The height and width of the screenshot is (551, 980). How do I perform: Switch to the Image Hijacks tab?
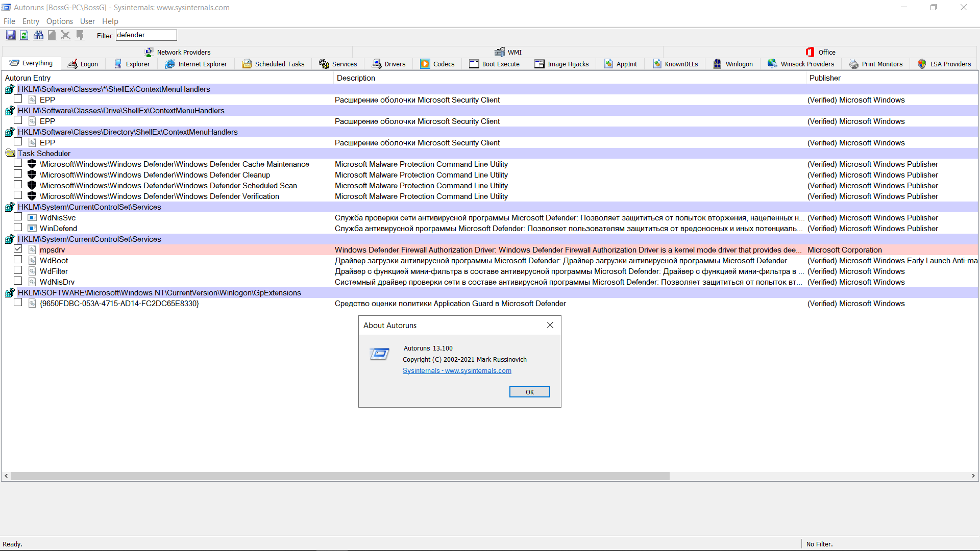[x=562, y=64]
